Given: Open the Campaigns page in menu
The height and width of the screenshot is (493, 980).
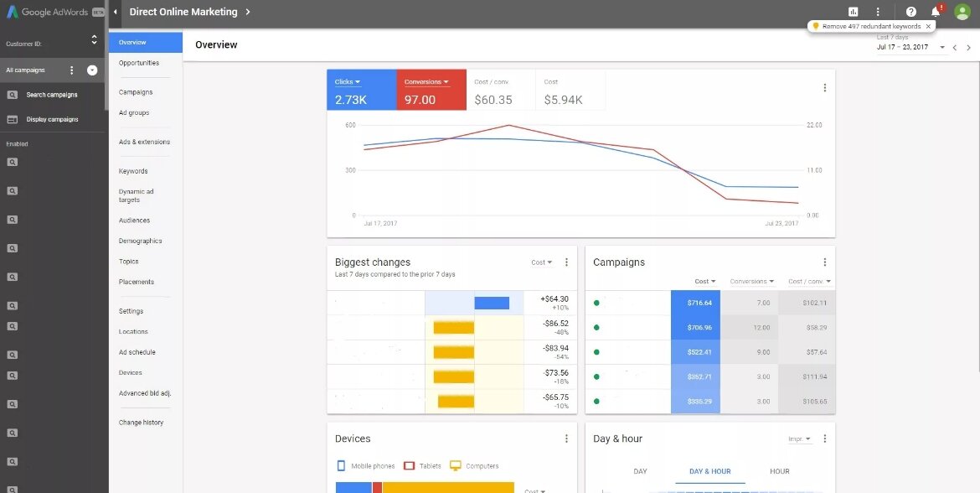Looking at the screenshot, I should pyautogui.click(x=136, y=92).
